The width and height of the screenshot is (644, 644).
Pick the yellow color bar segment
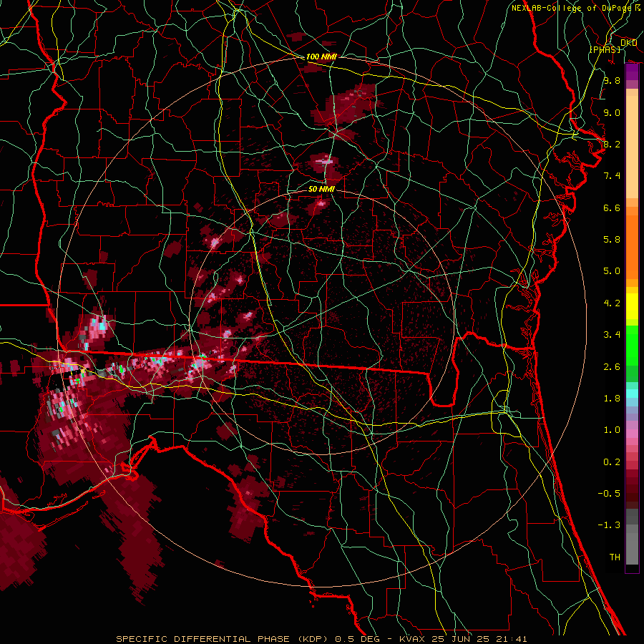point(632,306)
